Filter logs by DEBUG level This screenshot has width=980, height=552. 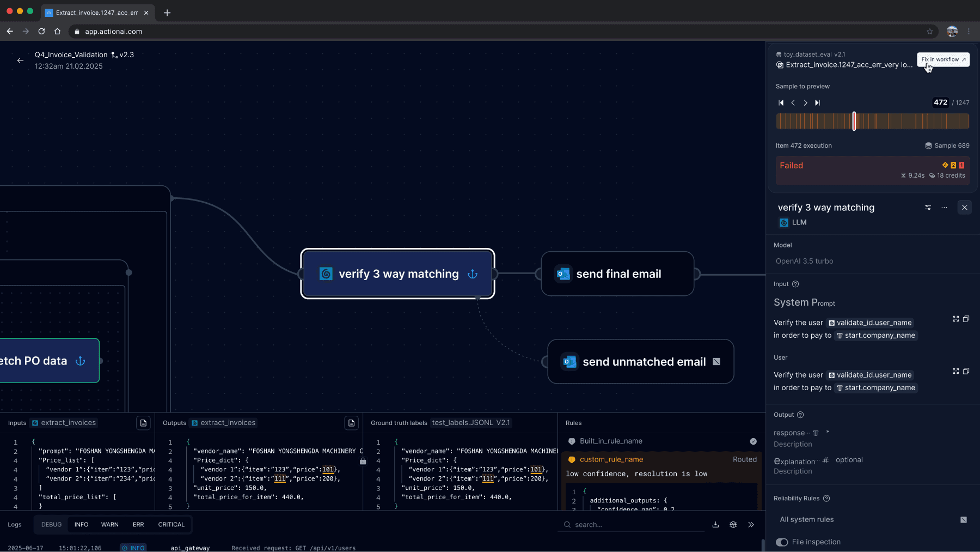[x=51, y=525]
